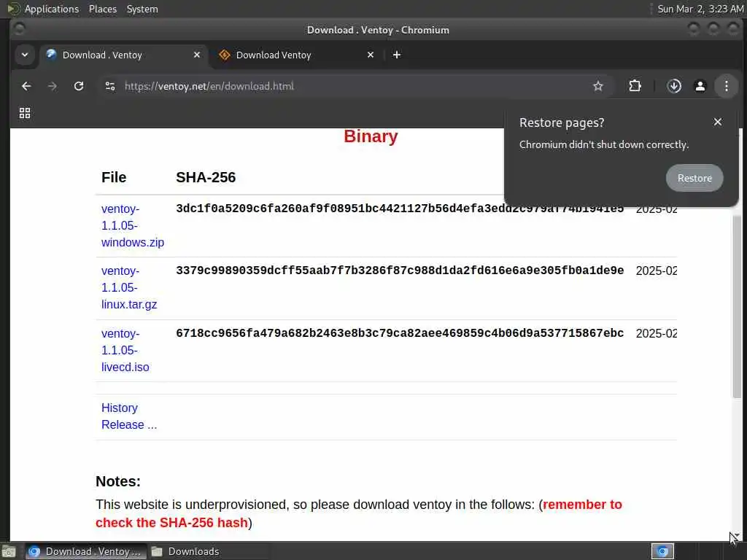Download ventoy-1.1.05-linux.tar.gz
This screenshot has width=747, height=560.
click(128, 287)
